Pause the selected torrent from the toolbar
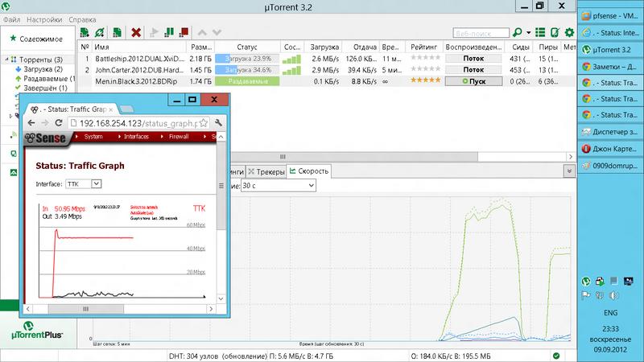 point(169,32)
